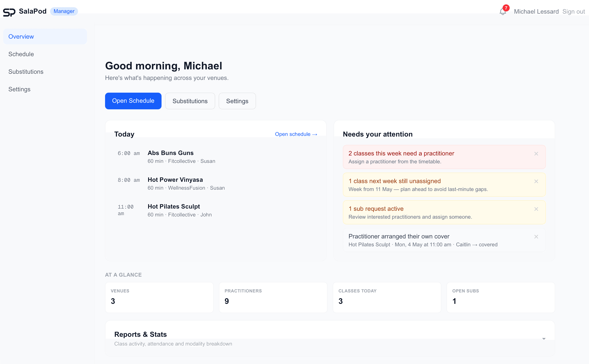Image resolution: width=589 pixels, height=364 pixels.
Task: Dismiss the '1 sub request active' alert
Action: (x=536, y=209)
